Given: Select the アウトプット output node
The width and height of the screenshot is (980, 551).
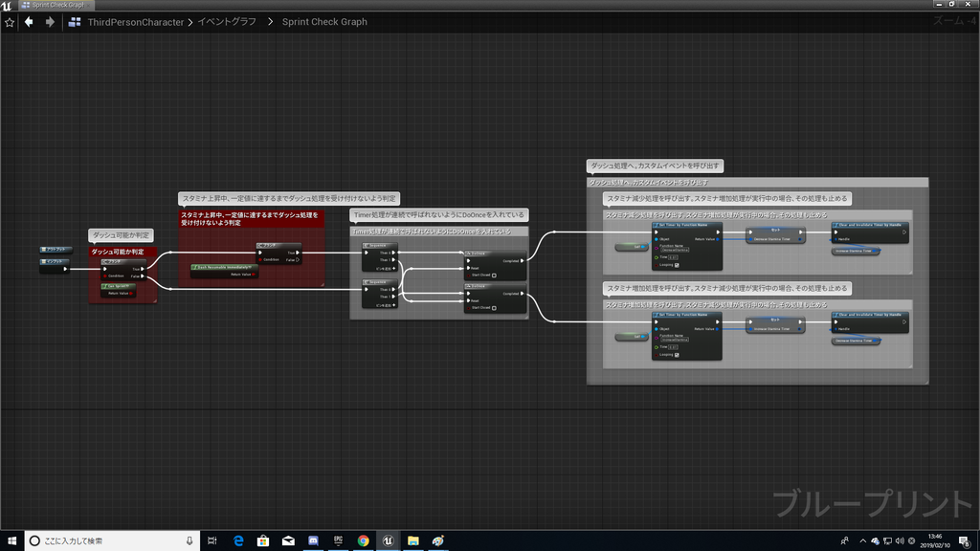Looking at the screenshot, I should tap(56, 250).
